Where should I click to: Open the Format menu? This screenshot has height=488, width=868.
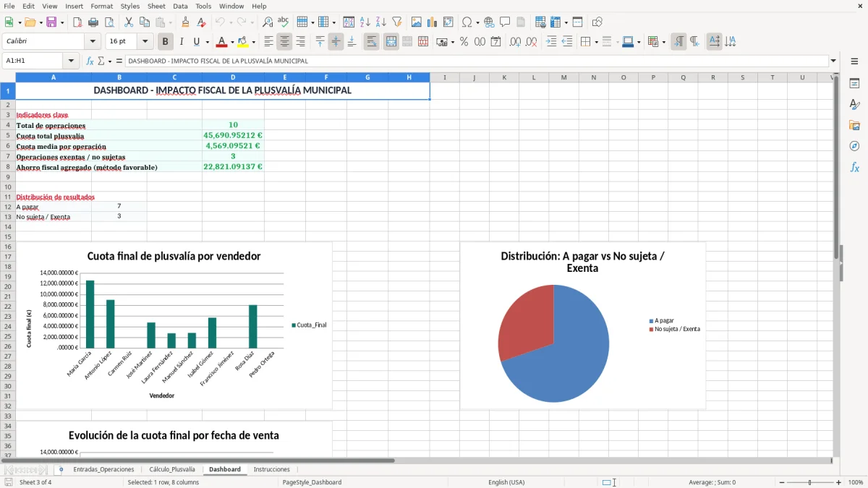pos(102,6)
